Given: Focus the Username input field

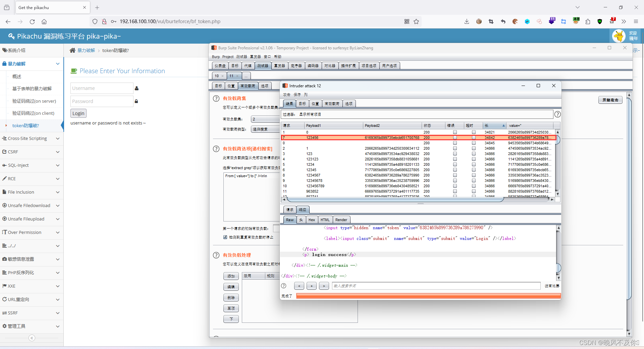Looking at the screenshot, I should (102, 88).
